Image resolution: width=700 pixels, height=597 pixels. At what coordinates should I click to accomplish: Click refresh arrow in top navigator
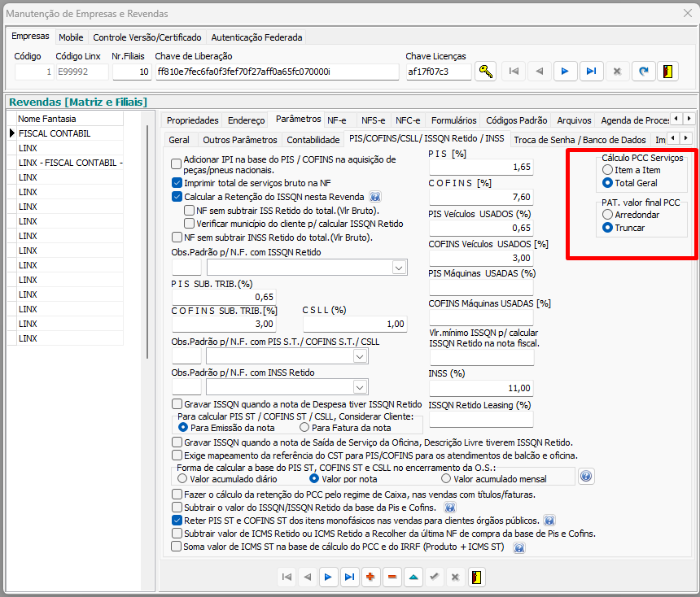(643, 72)
